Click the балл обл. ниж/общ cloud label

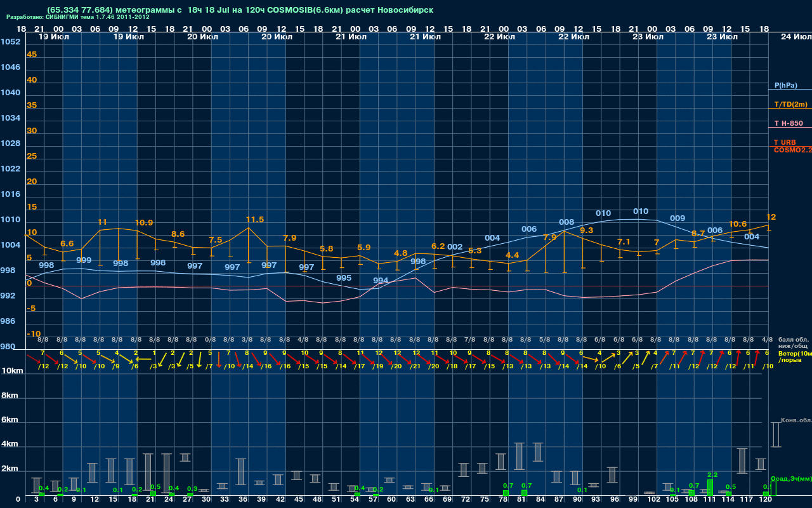tap(794, 343)
